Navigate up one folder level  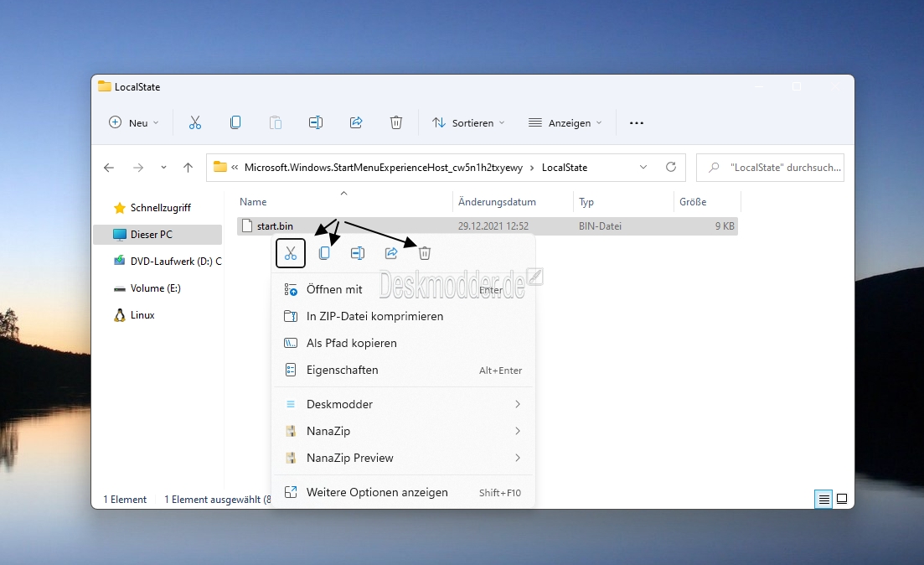188,168
